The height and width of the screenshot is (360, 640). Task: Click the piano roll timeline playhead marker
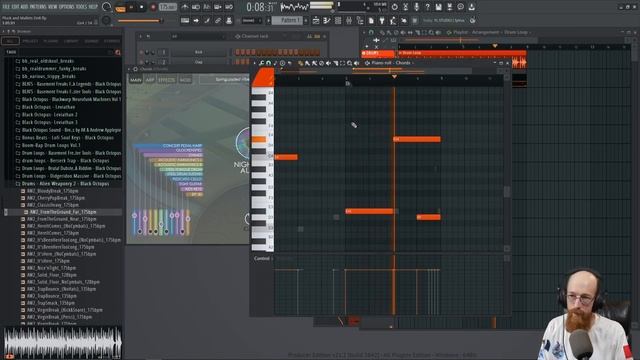tap(394, 77)
